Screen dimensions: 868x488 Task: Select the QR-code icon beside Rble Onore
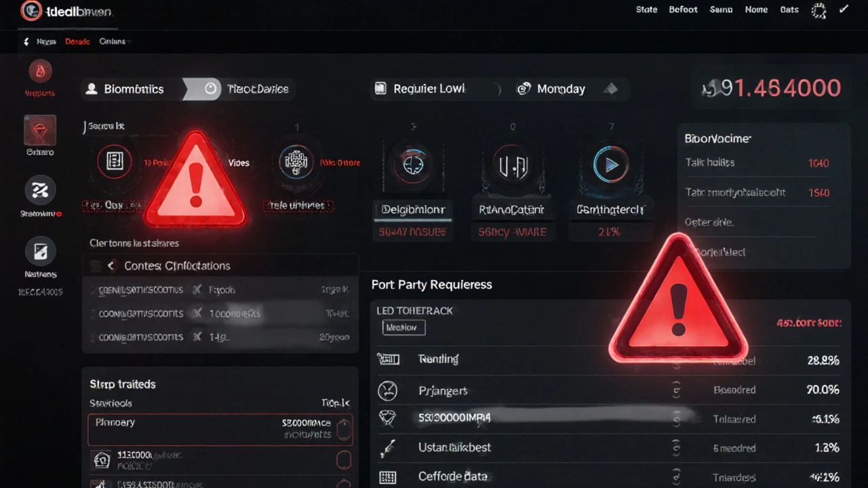[296, 163]
